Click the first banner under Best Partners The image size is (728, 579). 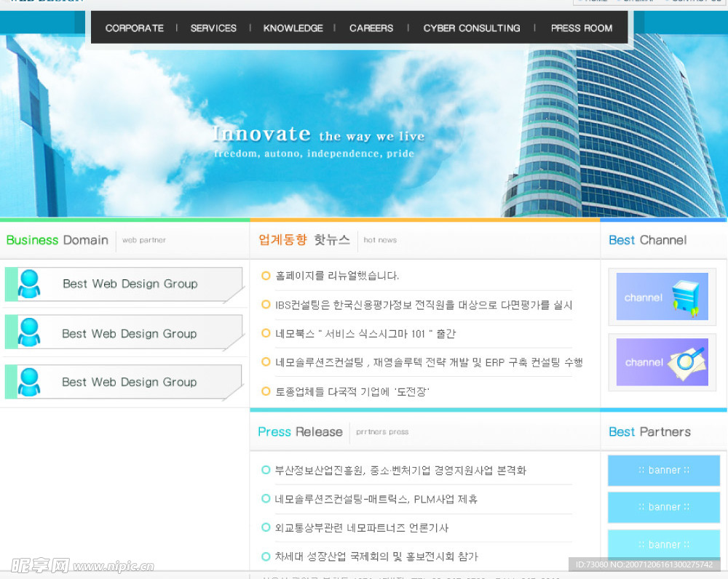[x=663, y=471]
